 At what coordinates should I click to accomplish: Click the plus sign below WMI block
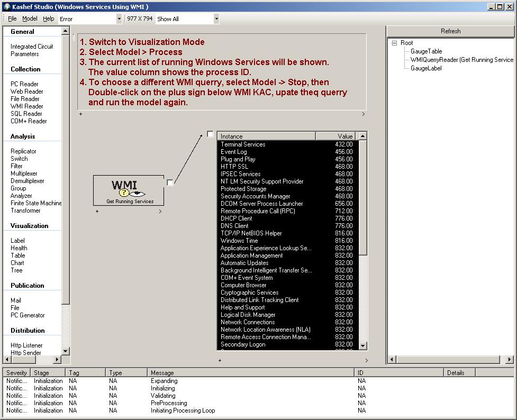pos(97,211)
